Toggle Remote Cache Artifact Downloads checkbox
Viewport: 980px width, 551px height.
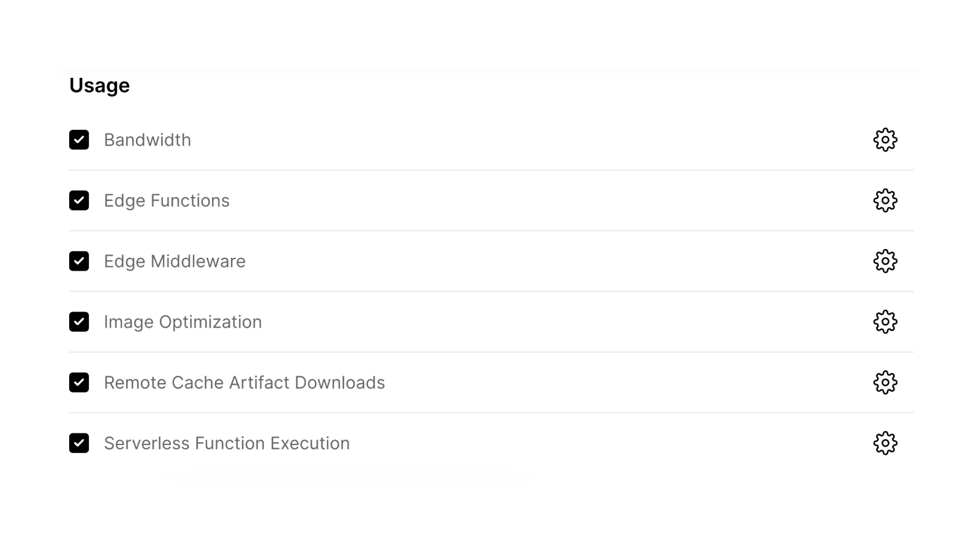click(x=79, y=382)
